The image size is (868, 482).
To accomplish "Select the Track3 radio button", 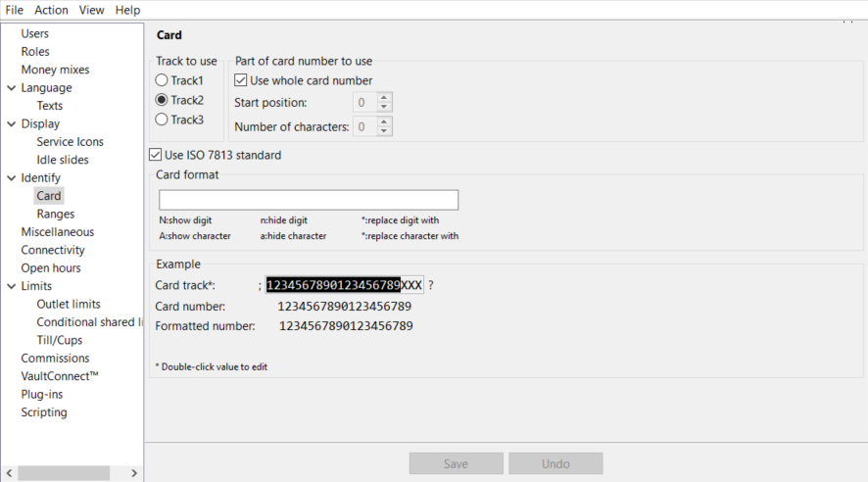I will click(163, 120).
